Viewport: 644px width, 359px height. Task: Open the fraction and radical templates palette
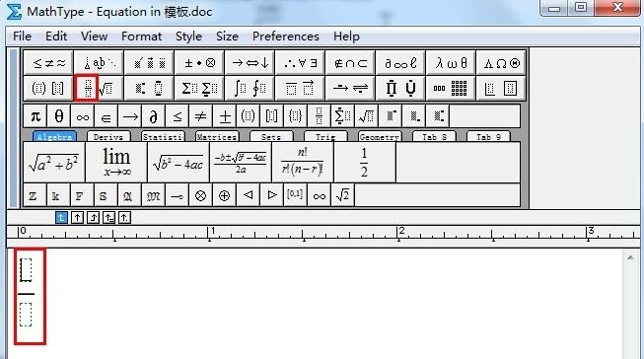[99, 88]
